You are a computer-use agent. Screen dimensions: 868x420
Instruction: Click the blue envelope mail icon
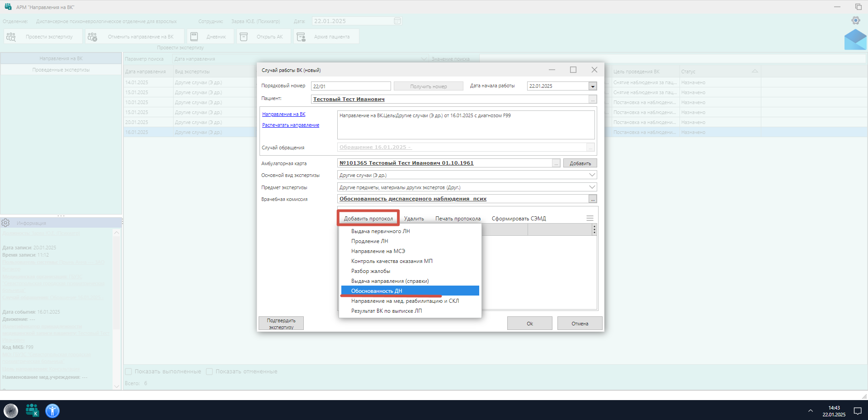(855, 40)
